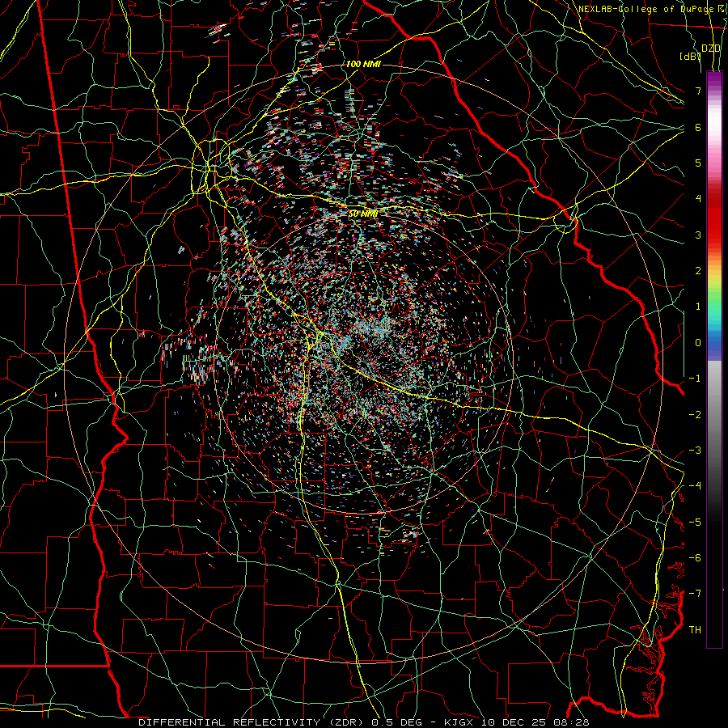Click the "DZD" product label above the scale
The height and width of the screenshot is (728, 728).
tap(710, 48)
